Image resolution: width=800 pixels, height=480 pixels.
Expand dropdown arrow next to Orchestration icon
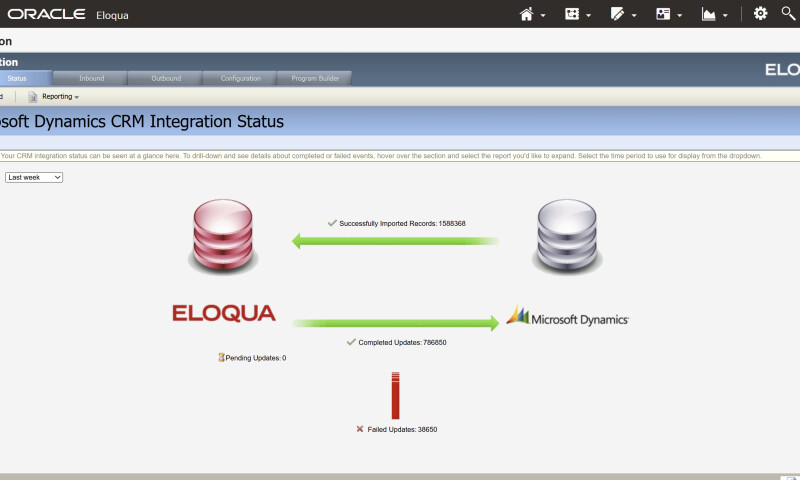tap(588, 16)
